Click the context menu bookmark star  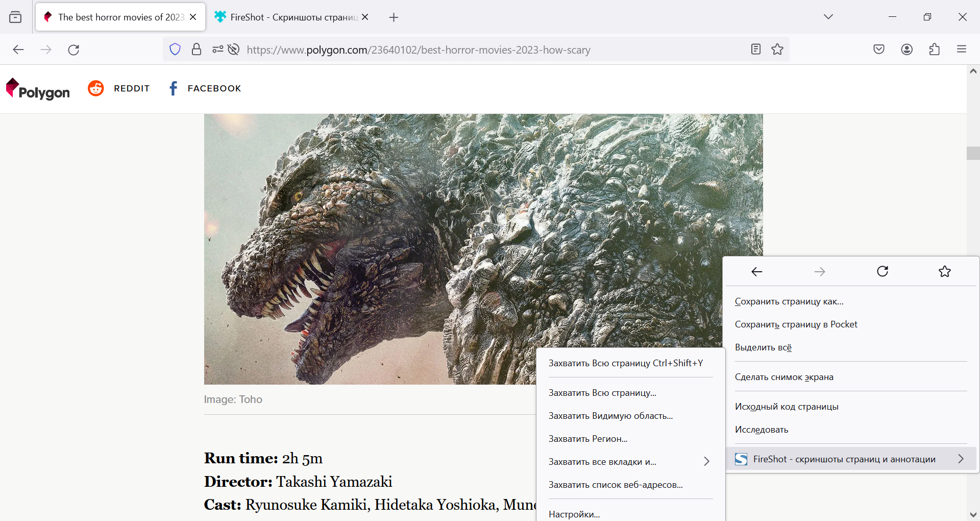(x=945, y=271)
